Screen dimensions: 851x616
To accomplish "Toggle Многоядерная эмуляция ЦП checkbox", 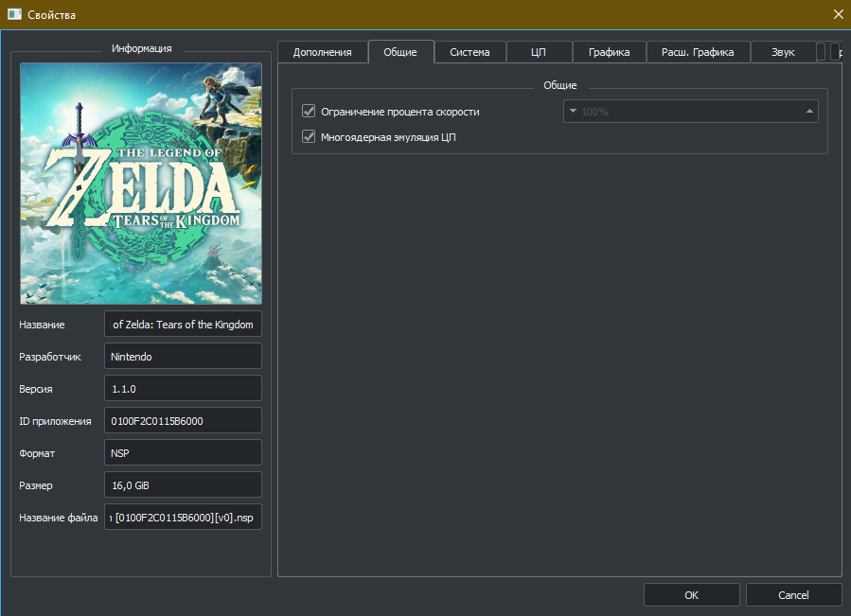I will pyautogui.click(x=309, y=137).
